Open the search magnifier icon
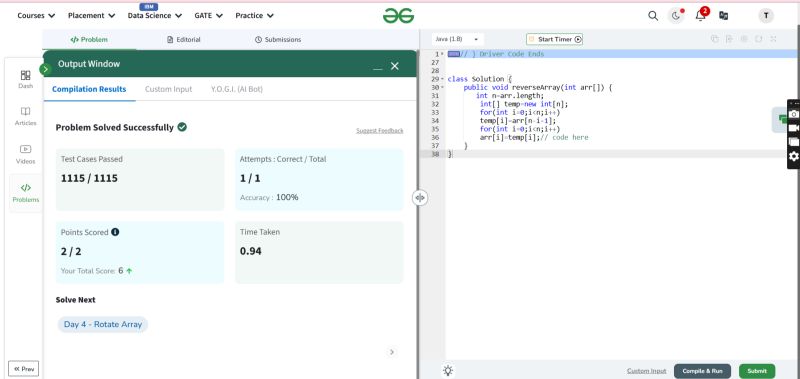Screen dimensions: 800x379 pos(653,16)
